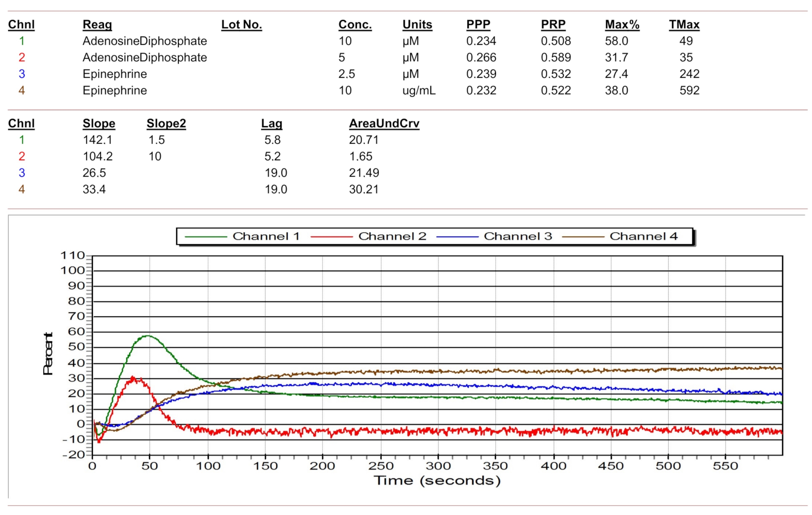This screenshot has height=515, width=812.
Task: Click Slope2 value 1.5
Action: pos(157,140)
